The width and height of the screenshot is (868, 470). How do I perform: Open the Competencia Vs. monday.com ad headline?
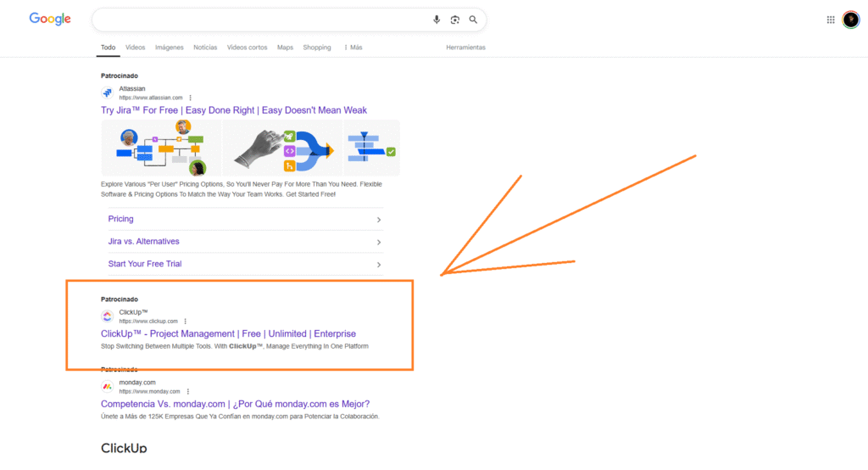(235, 404)
